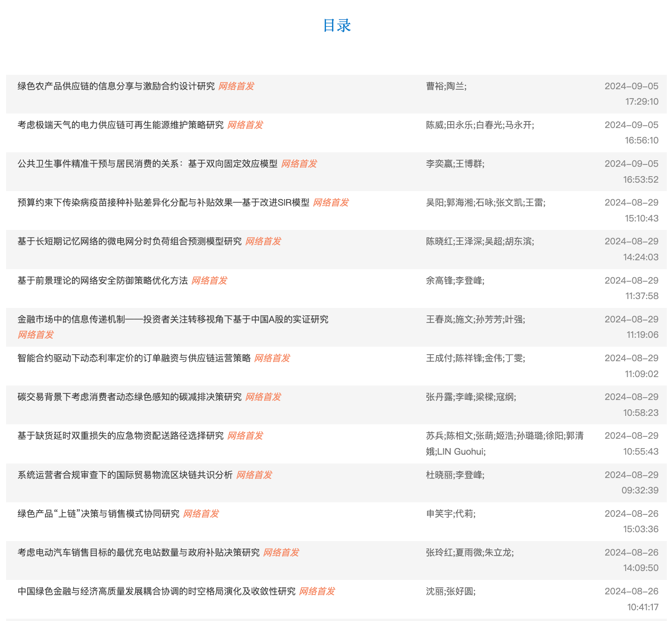Open the article 绿色产品“上链”决策与销售模式协同研究
This screenshot has height=621, width=672.
point(98,514)
